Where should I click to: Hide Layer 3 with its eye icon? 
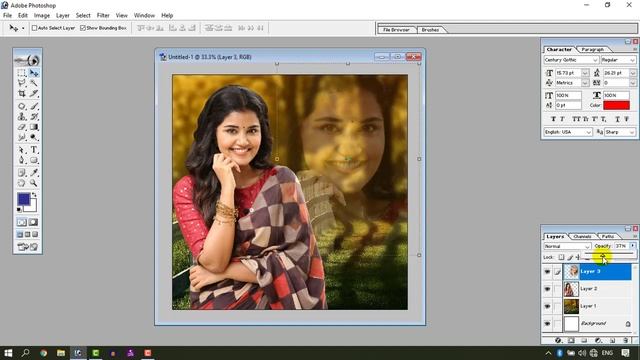(547, 271)
